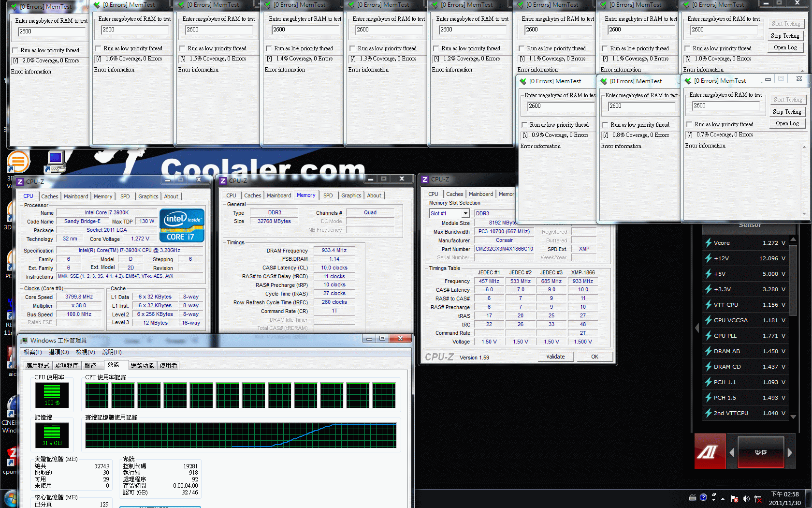Click scrollbar down arrow in 0.7% Coverage MemTest
Image resolution: width=812 pixels, height=508 pixels.
click(x=804, y=213)
